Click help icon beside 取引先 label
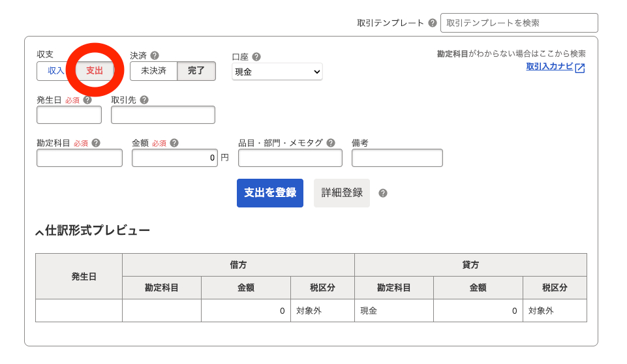 [x=144, y=100]
